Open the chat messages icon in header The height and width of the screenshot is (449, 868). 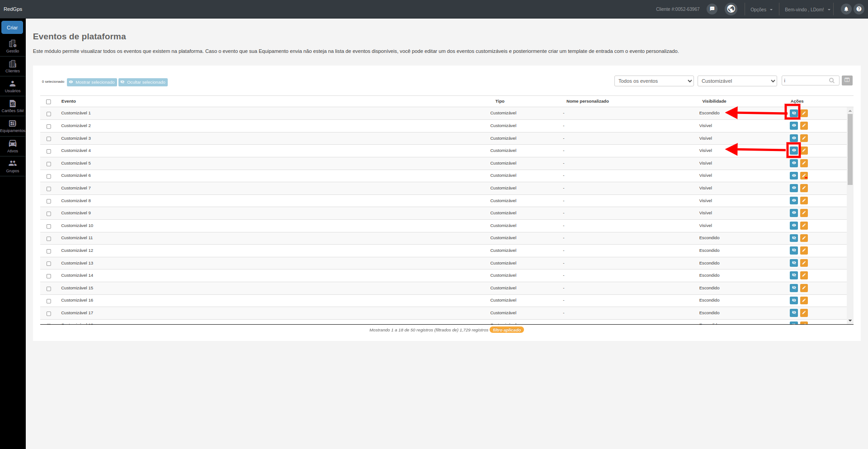point(712,9)
